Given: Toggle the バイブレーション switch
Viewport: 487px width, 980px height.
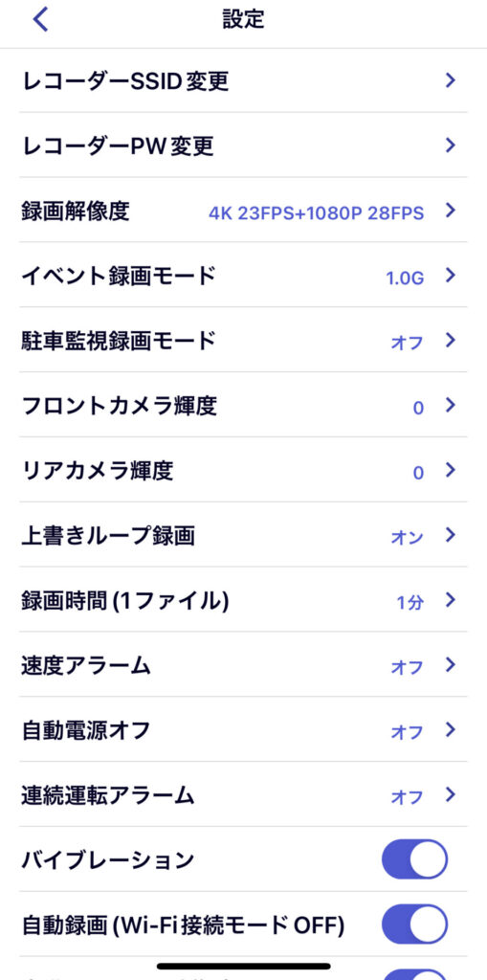Looking at the screenshot, I should 414,859.
